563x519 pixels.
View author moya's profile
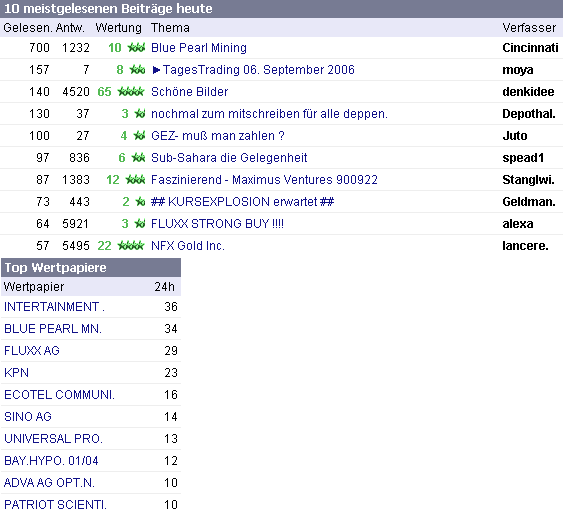pos(518,69)
